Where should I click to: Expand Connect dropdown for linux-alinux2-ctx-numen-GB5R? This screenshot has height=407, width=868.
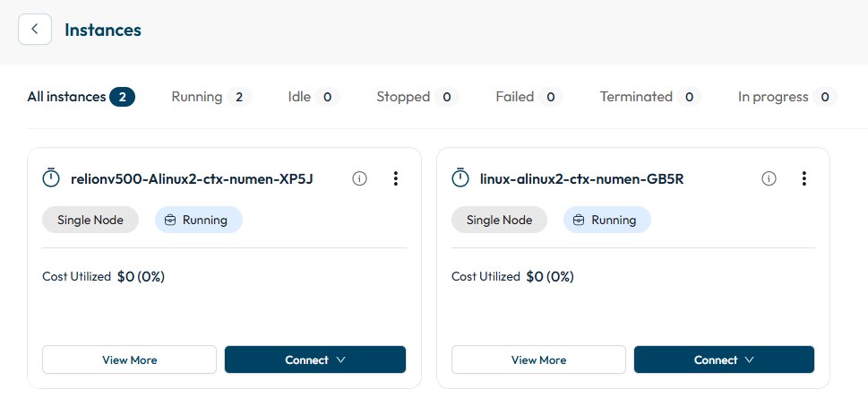coord(724,359)
